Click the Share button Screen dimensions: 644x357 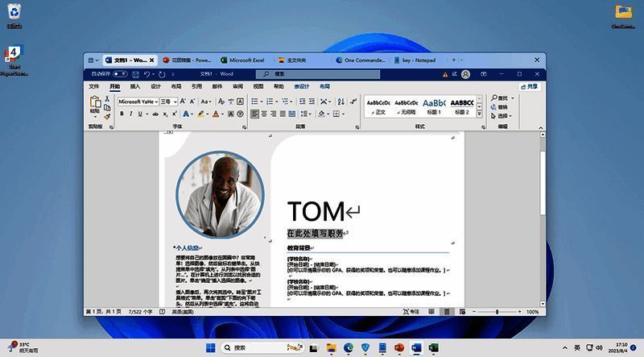coord(530,86)
